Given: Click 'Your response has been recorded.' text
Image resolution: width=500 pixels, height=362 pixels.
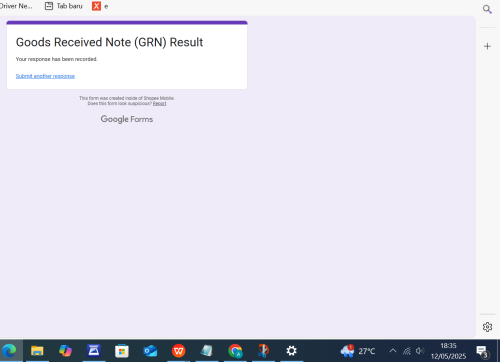Looking at the screenshot, I should [x=57, y=59].
